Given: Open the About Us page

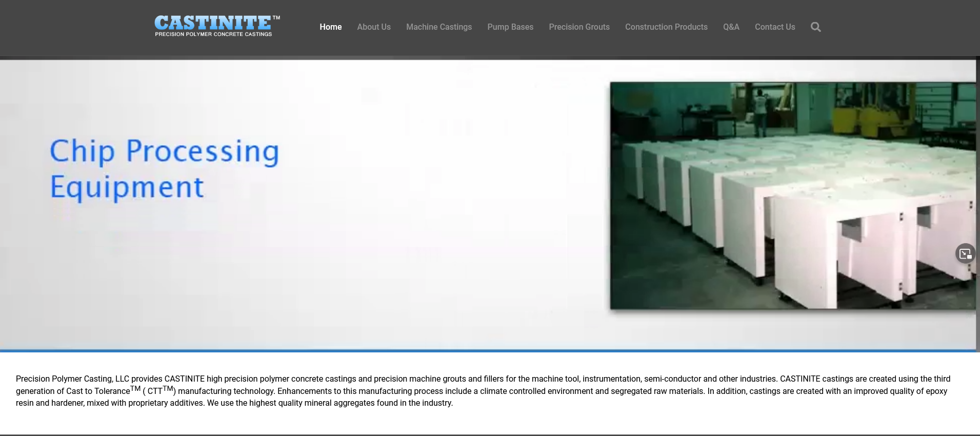Looking at the screenshot, I should [x=374, y=27].
